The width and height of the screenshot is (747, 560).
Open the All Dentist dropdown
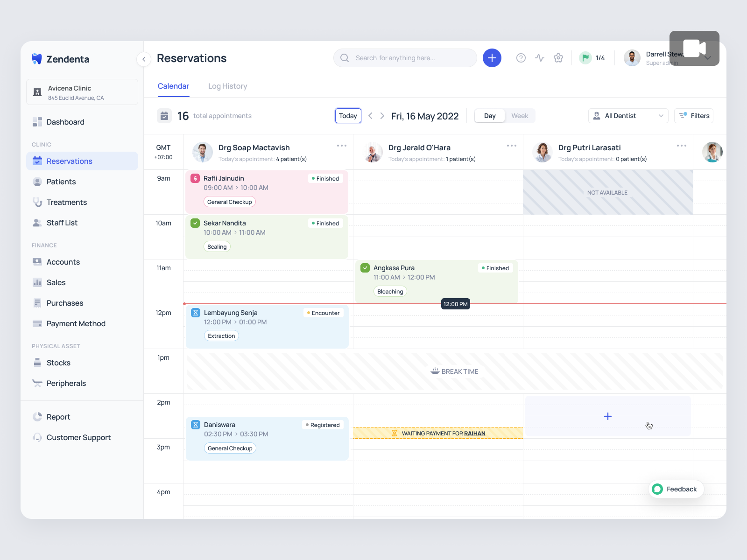coord(628,115)
